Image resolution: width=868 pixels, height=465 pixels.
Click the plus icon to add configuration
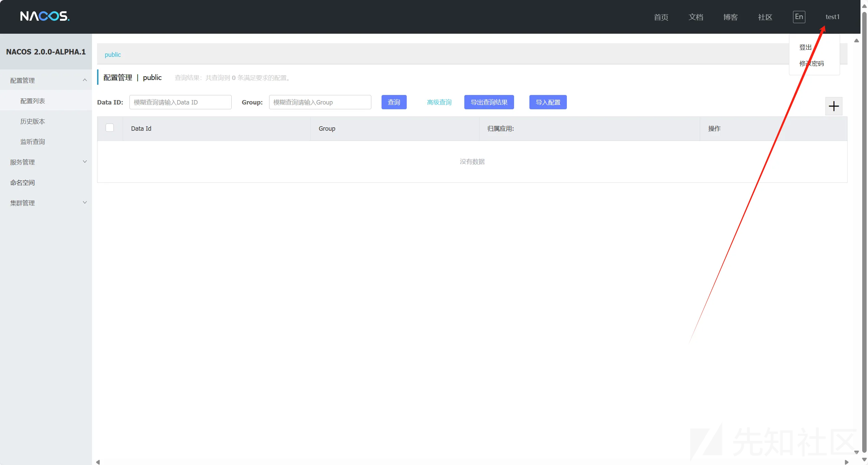(834, 106)
